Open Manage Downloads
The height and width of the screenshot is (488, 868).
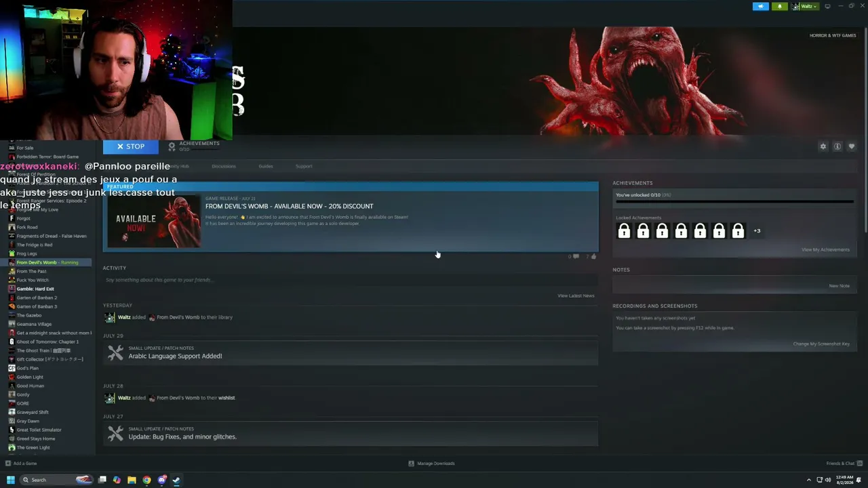[x=431, y=464]
